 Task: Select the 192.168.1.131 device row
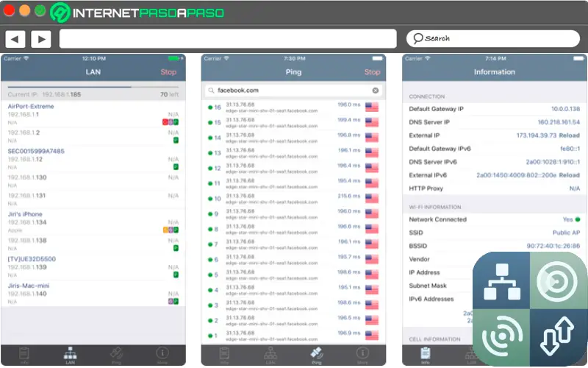93,199
